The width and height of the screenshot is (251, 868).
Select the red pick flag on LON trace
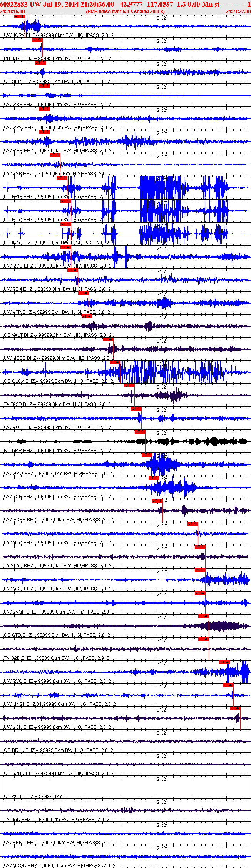pos(235,708)
